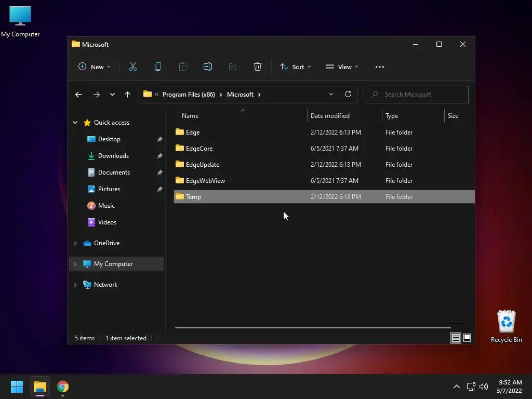Click the Rename icon in toolbar
This screenshot has width=532, height=399.
tap(208, 67)
